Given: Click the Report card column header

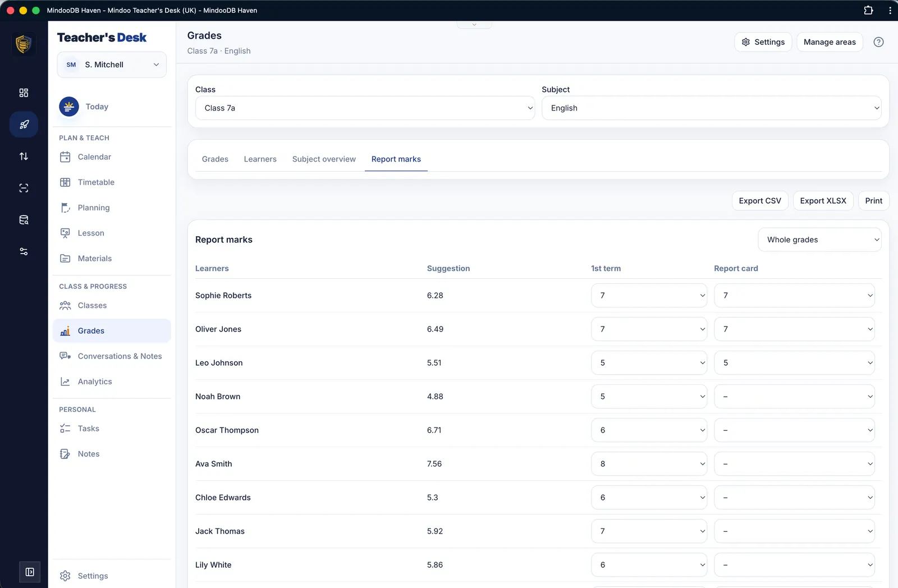Looking at the screenshot, I should click(x=736, y=269).
